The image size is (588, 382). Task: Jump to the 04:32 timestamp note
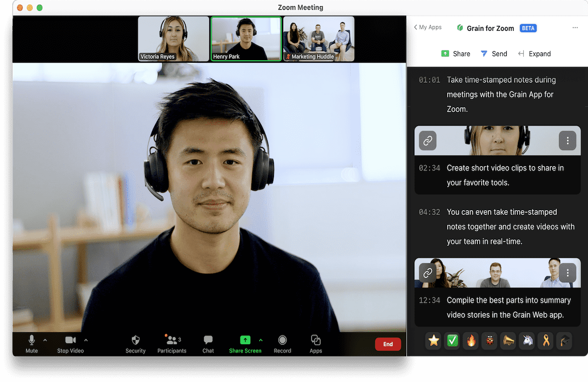click(429, 212)
